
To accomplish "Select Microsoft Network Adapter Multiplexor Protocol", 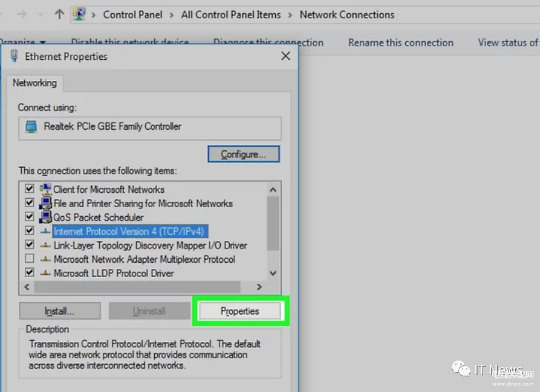I will pyautogui.click(x=145, y=259).
